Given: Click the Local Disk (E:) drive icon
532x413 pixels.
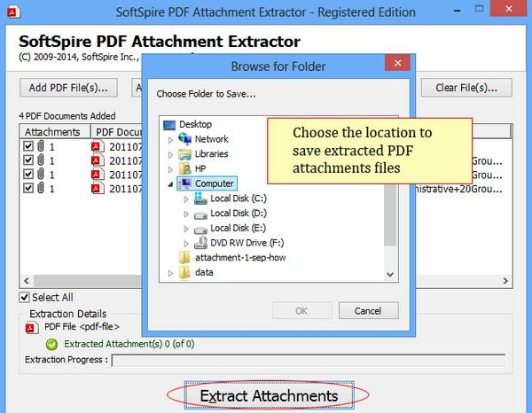Looking at the screenshot, I should click(x=200, y=230).
